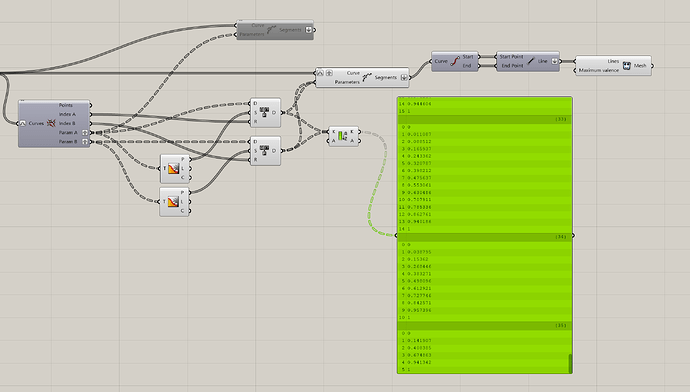Select the lower D-S-R list component icon
Screen dimensions: 690x392
coord(264,150)
